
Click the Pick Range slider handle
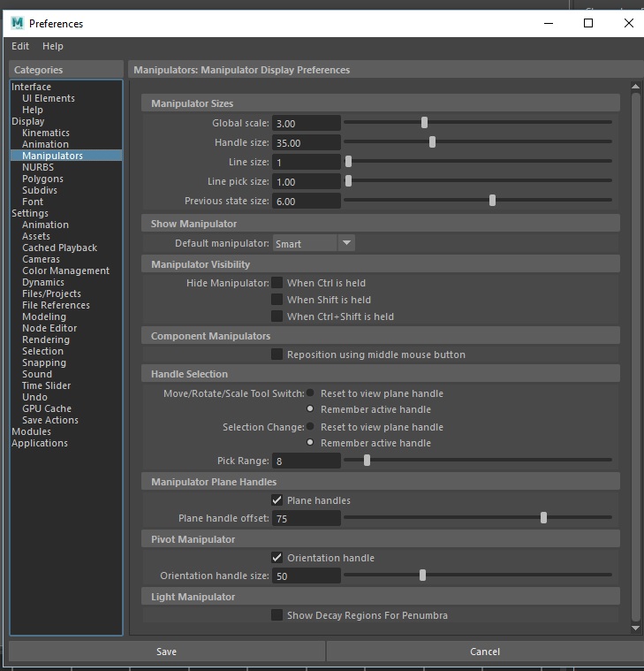367,460
